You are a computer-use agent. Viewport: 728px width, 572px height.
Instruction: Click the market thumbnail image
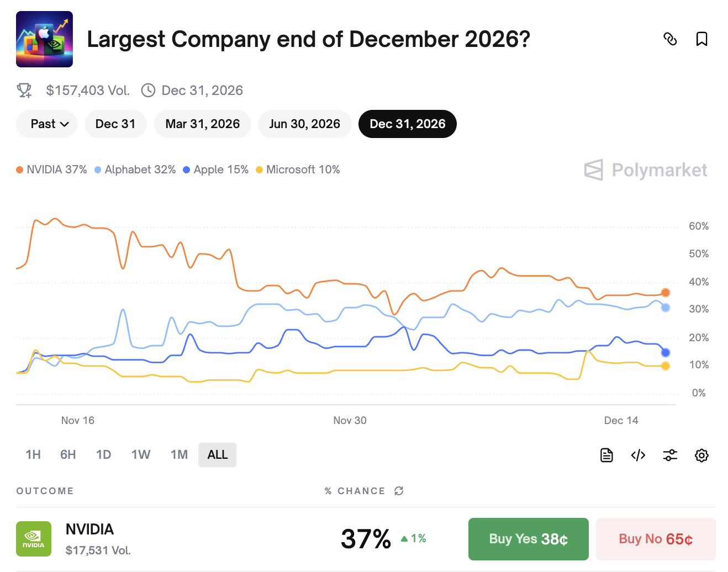point(44,39)
